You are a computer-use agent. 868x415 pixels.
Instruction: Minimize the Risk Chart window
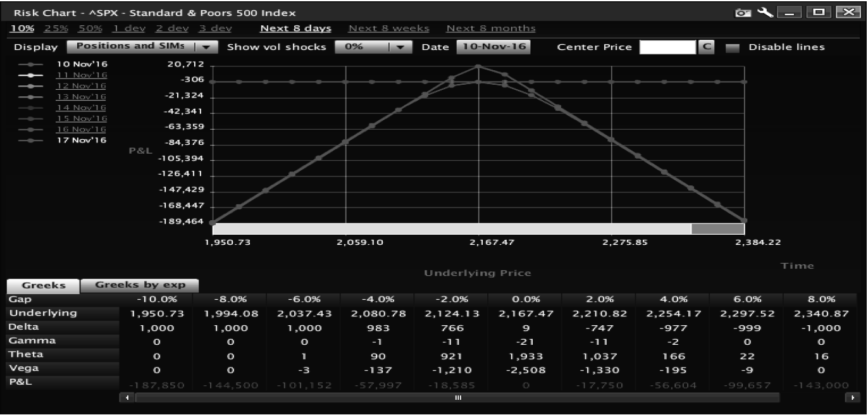pyautogui.click(x=788, y=12)
